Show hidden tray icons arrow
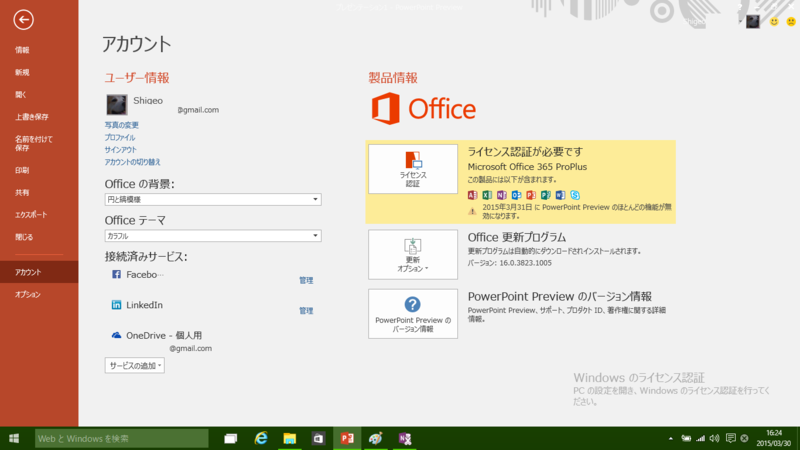Screen dimensions: 800x450 [x=670, y=438]
